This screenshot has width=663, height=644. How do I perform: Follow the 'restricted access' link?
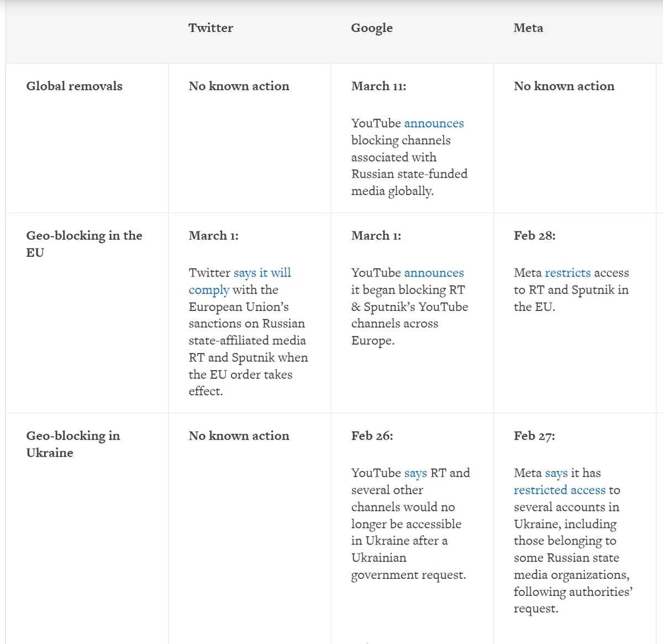click(x=560, y=490)
